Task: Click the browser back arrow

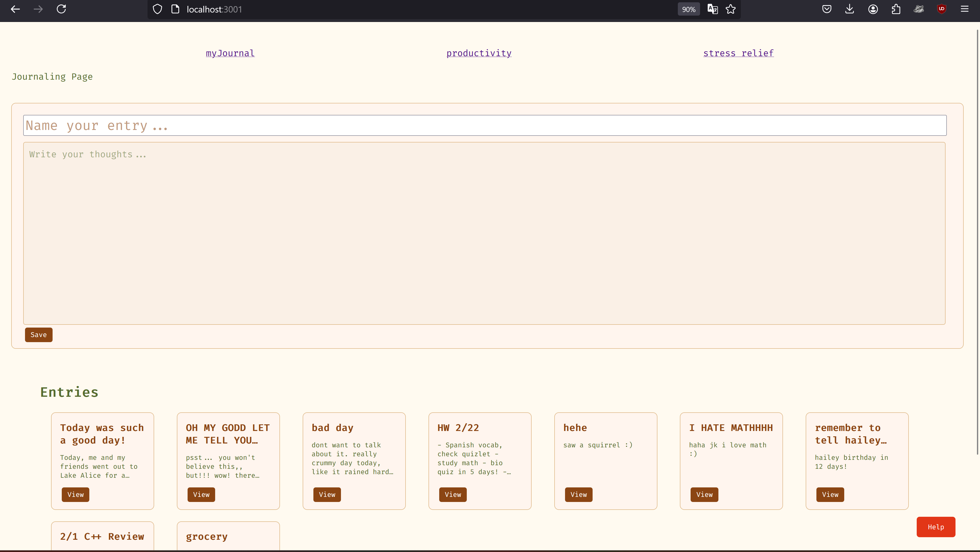Action: tap(15, 9)
